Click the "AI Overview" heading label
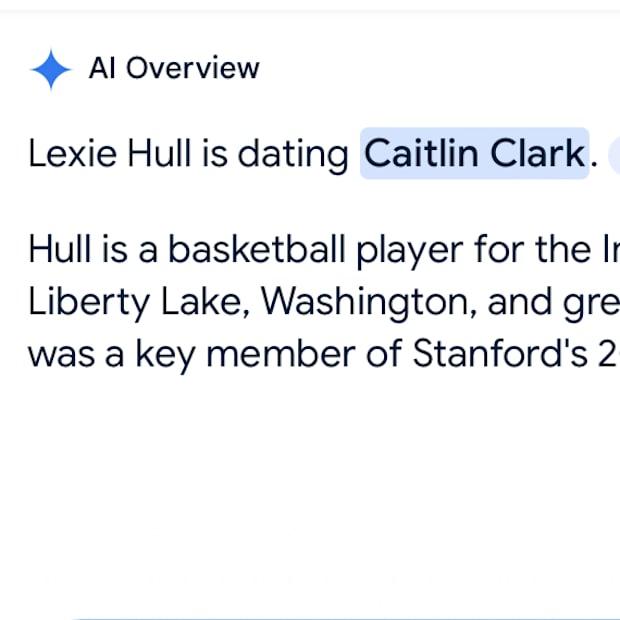The width and height of the screenshot is (620, 620). tap(174, 68)
